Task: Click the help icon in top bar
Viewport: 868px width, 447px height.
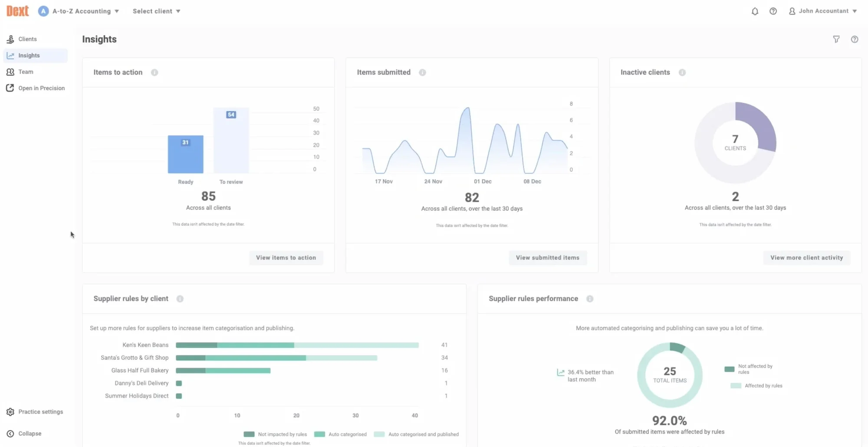Action: [773, 11]
